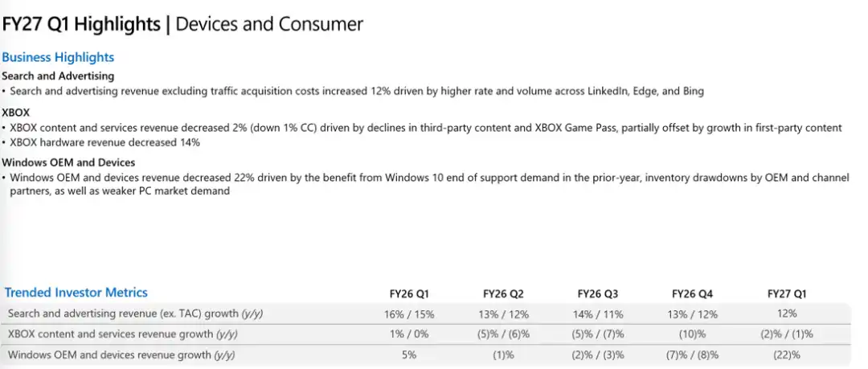Viewport: 868px width, 369px height.
Task: Click the XBOX subheading
Action: point(16,113)
